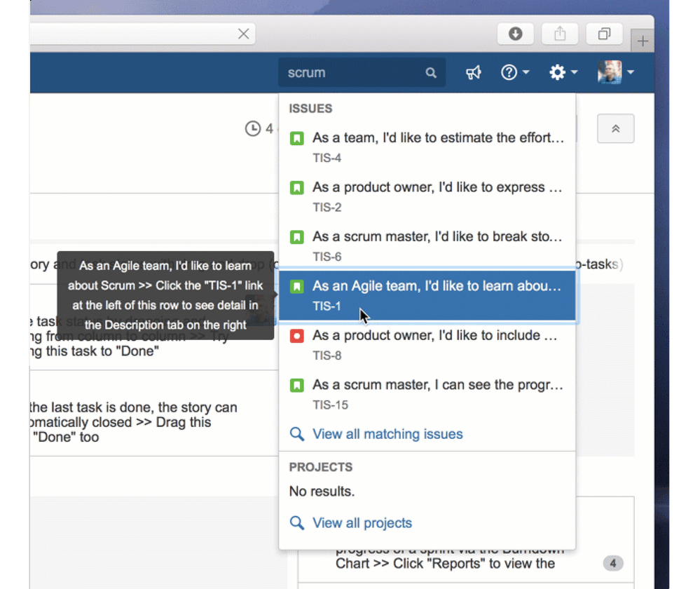This screenshot has height=589, width=700.
Task: Clear the address bar with the X
Action: (x=243, y=34)
